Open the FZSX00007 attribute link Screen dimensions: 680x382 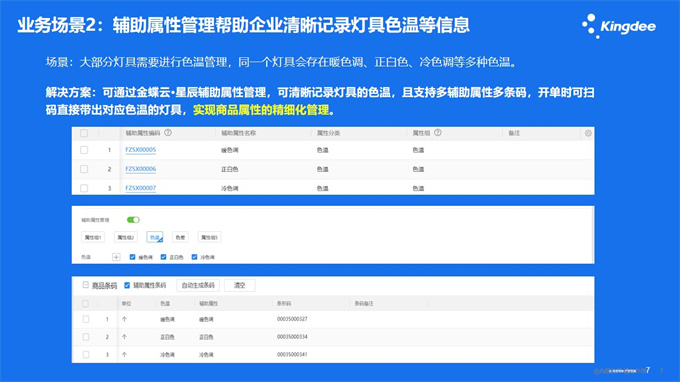(x=141, y=188)
